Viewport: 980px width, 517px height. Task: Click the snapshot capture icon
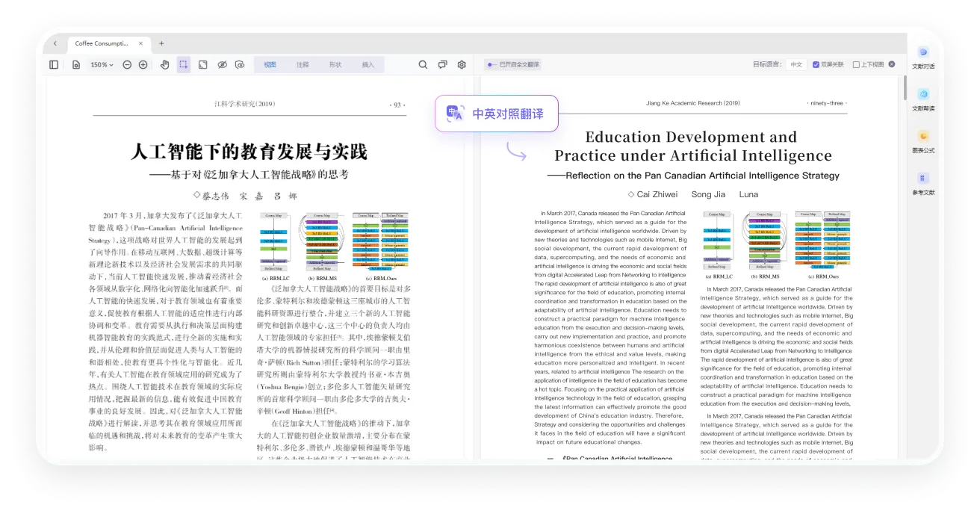(x=202, y=64)
